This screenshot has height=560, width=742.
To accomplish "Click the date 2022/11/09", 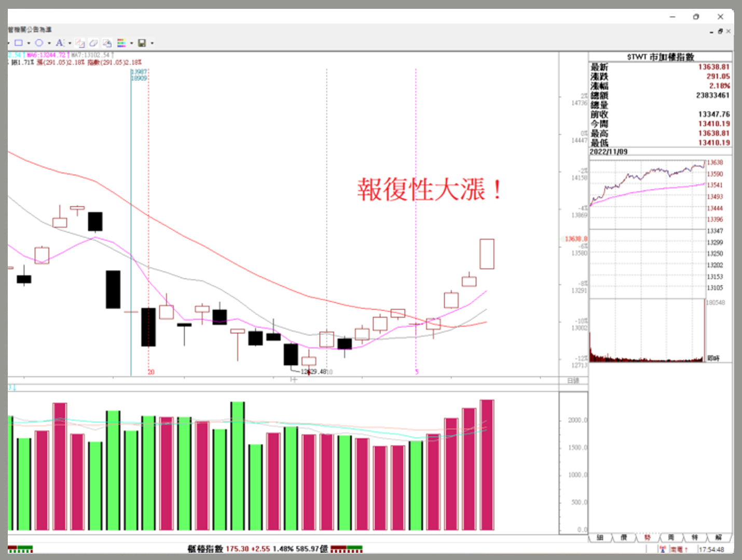I will pos(608,152).
